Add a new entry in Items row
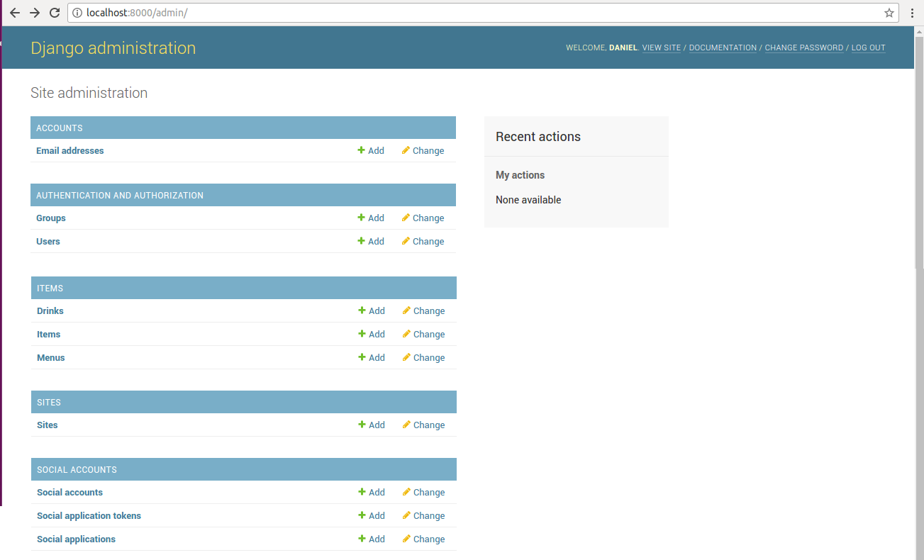Viewport: 924px width, 560px height. [372, 334]
